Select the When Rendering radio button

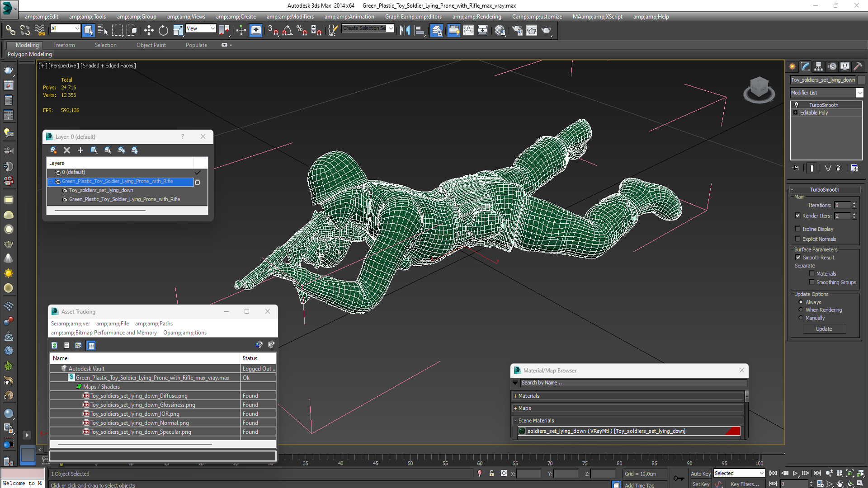coord(801,310)
